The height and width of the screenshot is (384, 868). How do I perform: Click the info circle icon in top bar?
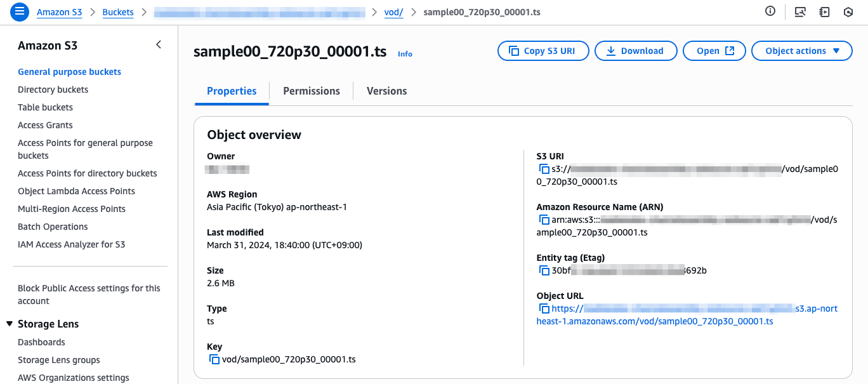click(770, 11)
